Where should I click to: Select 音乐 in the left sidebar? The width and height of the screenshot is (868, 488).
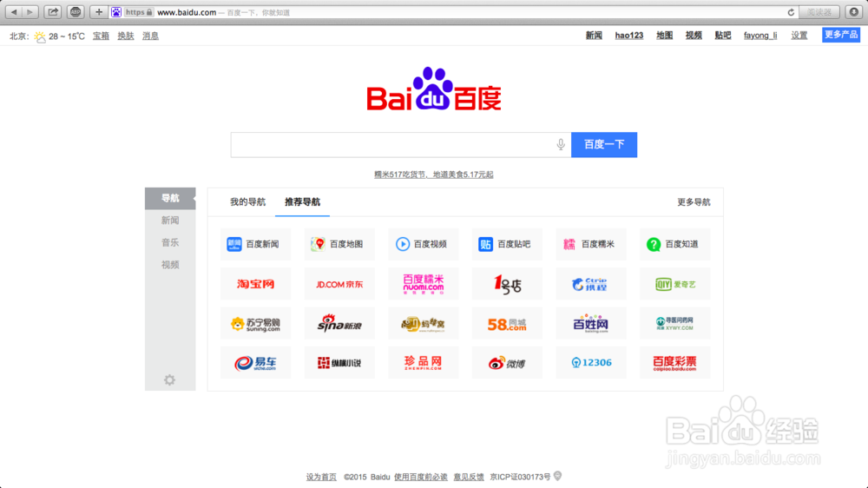tap(170, 242)
